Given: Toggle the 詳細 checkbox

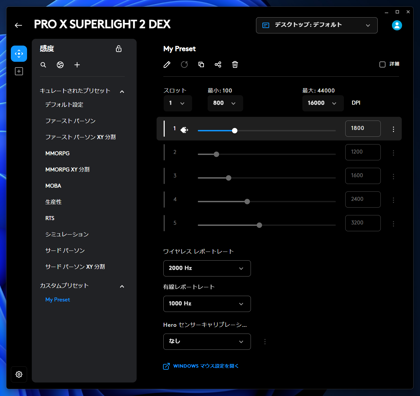Looking at the screenshot, I should tap(382, 64).
